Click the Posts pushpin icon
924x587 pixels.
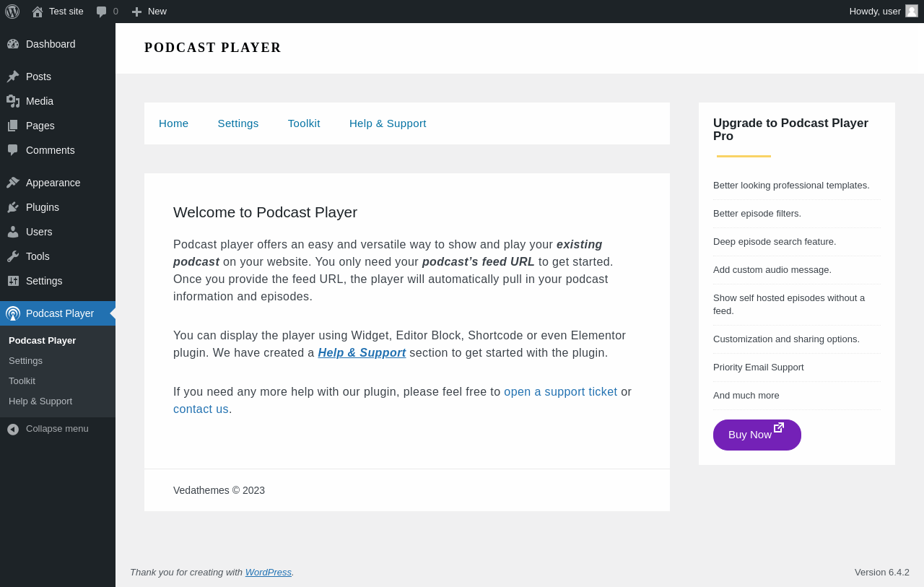(13, 77)
